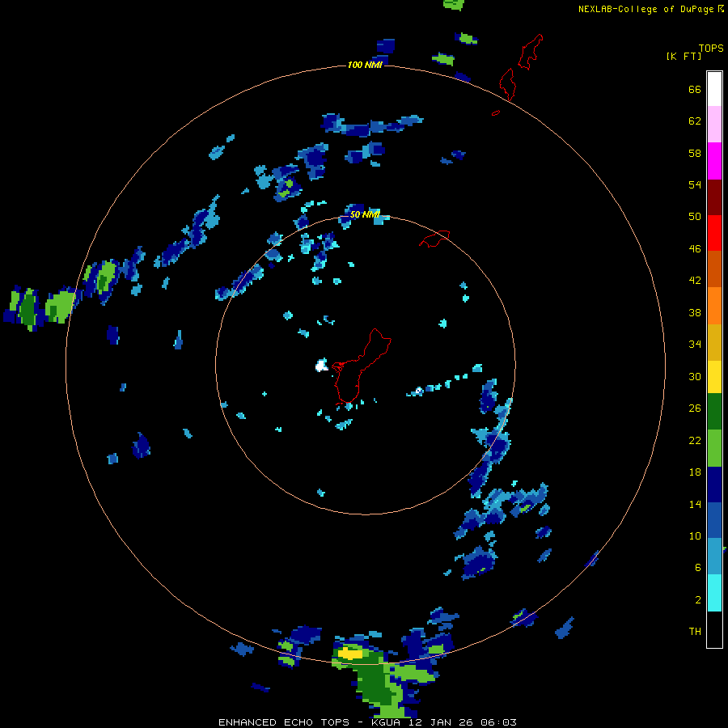728x728 pixels.
Task: Click the white radar echo west of Guam
Action: tap(321, 366)
